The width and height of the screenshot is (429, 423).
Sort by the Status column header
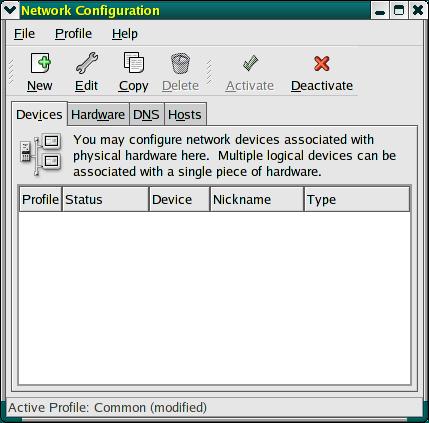coord(105,199)
